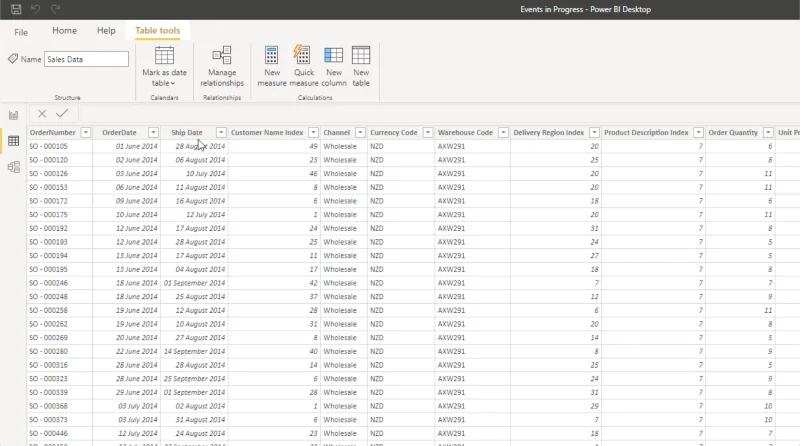
Task: Click cell SO - 000368
Action: [48, 406]
